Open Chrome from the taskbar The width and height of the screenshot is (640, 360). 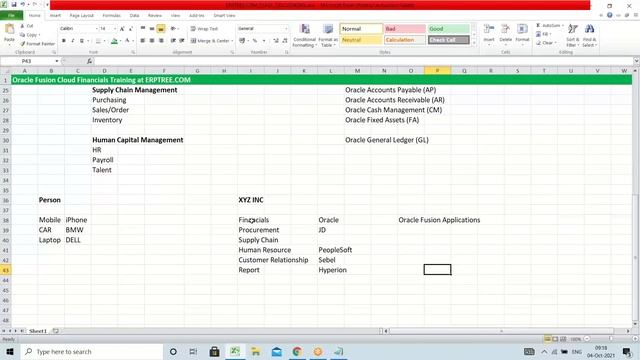(x=297, y=351)
